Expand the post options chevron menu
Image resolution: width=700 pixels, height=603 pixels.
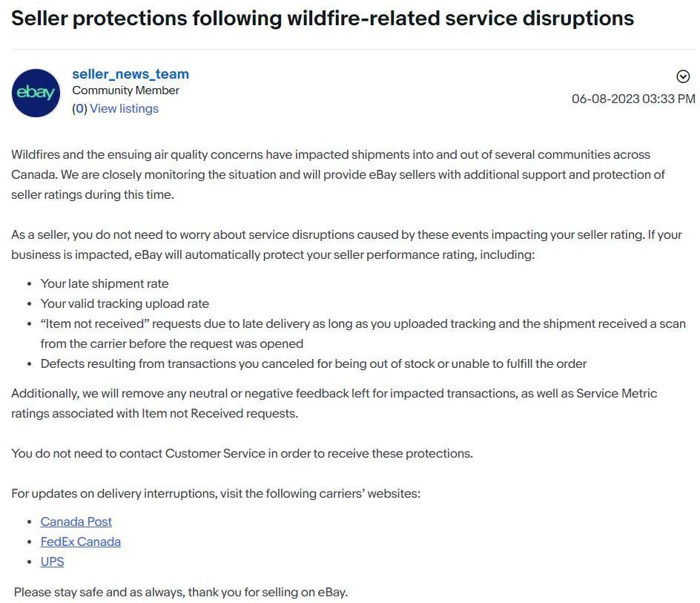(x=683, y=76)
